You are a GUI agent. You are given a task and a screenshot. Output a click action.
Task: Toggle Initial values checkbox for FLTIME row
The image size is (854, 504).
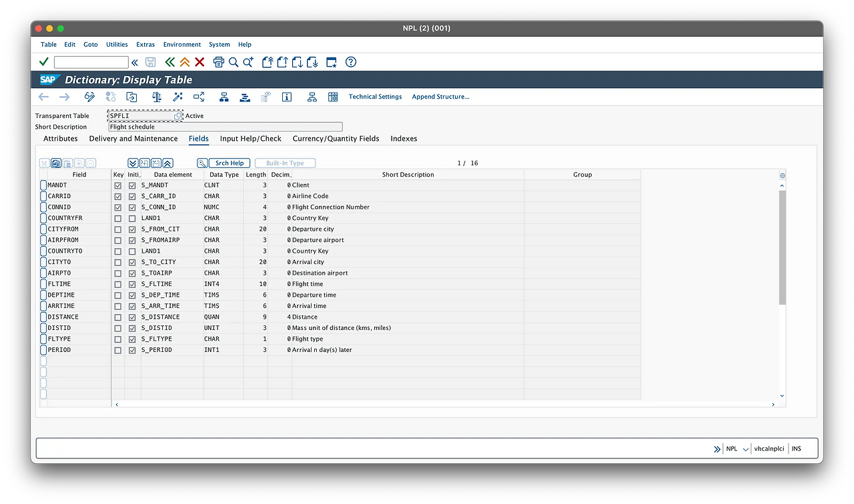132,284
